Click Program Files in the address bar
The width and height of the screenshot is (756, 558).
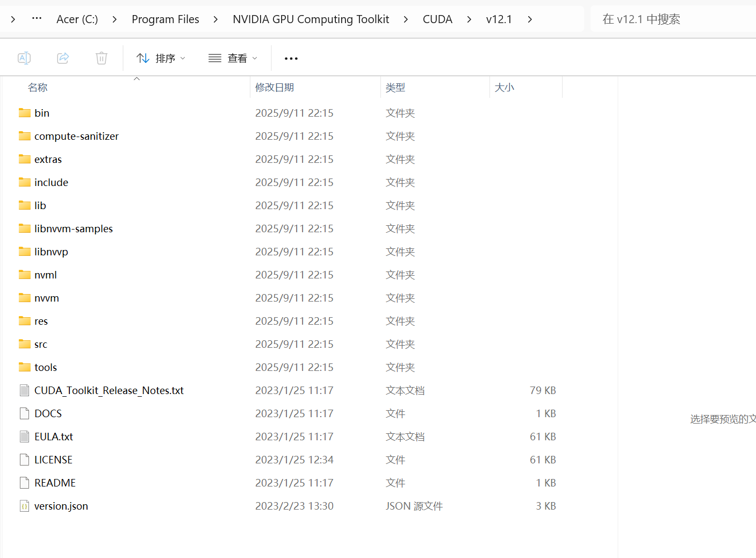click(x=165, y=19)
